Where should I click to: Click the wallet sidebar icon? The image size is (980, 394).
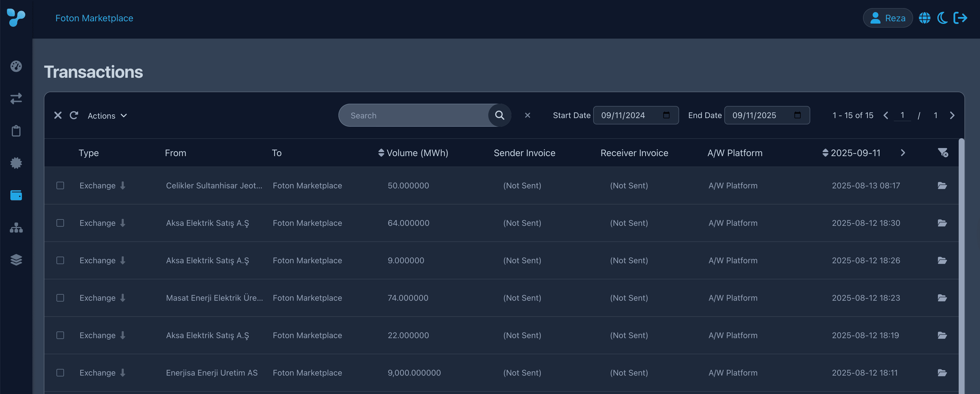tap(16, 196)
